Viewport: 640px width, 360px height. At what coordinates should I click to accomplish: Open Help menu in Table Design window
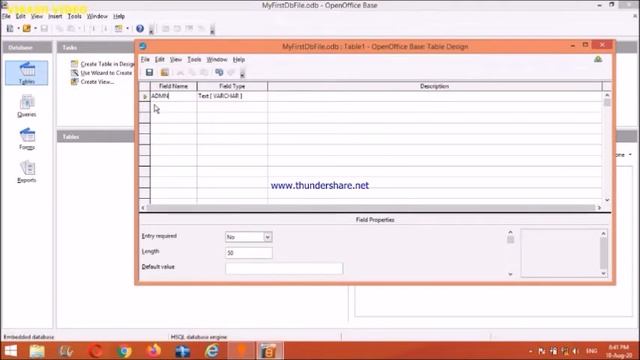(x=239, y=60)
